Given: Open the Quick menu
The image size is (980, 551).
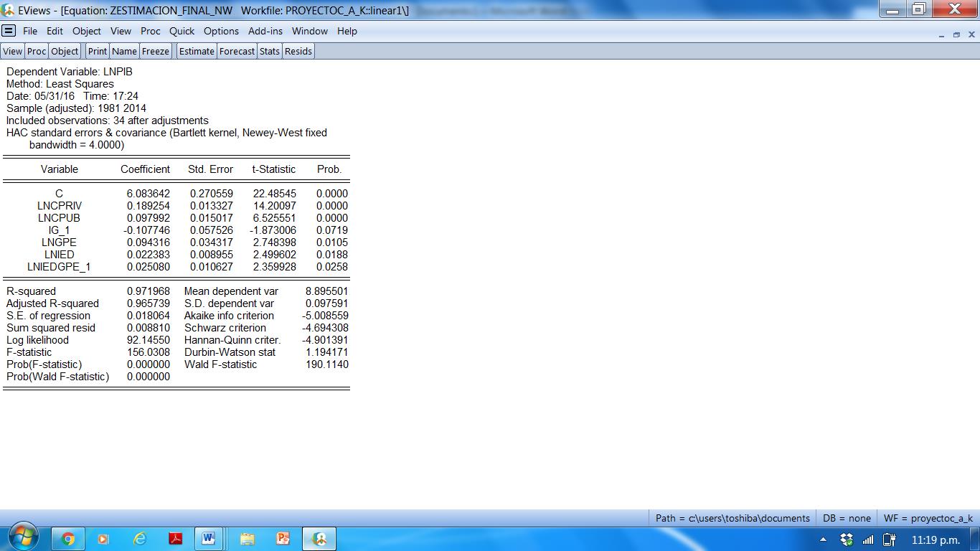Looking at the screenshot, I should pos(182,31).
